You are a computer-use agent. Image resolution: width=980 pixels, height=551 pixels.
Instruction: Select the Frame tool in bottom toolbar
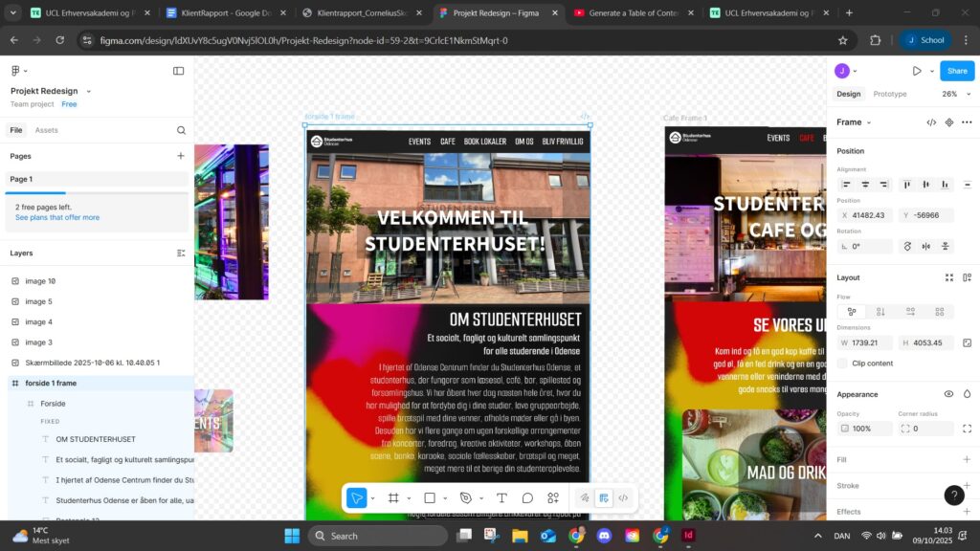tap(393, 497)
